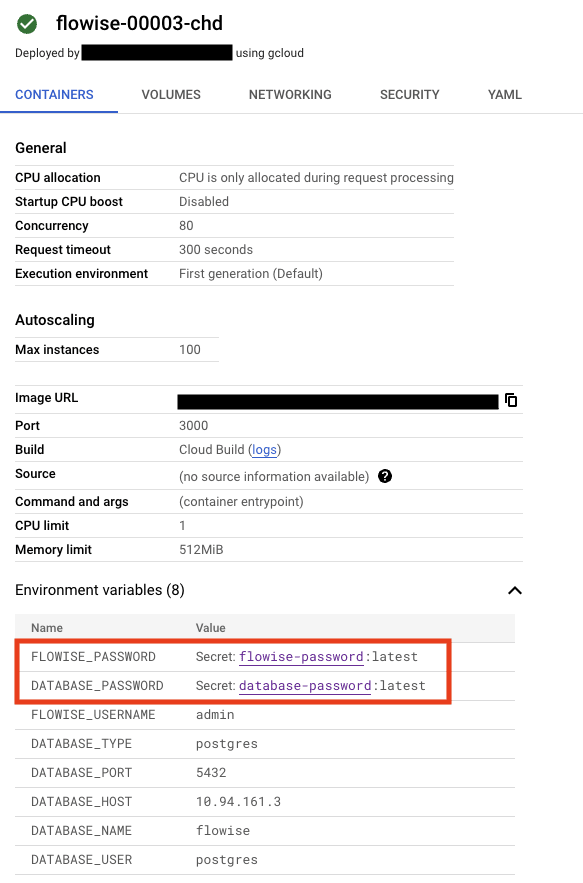Switch to the YAML tab
Image resolution: width=583 pixels, height=883 pixels.
(x=505, y=95)
